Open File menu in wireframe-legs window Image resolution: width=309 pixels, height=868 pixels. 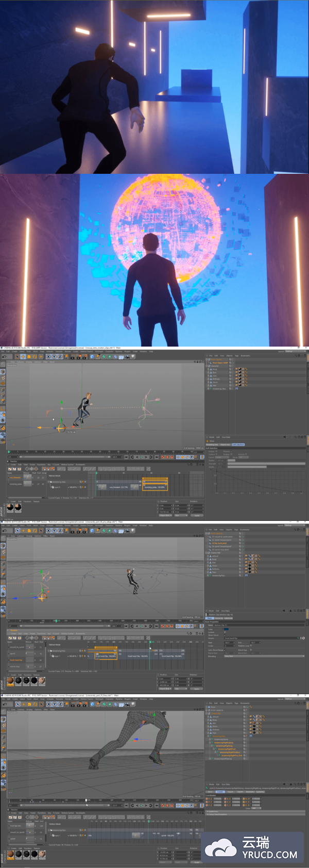(3, 699)
